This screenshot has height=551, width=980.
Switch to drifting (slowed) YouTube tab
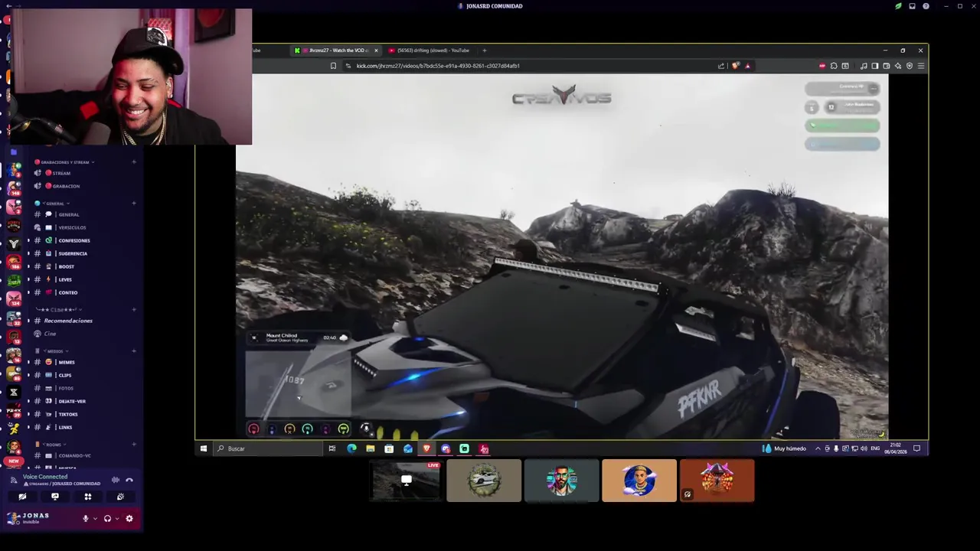[x=429, y=51]
